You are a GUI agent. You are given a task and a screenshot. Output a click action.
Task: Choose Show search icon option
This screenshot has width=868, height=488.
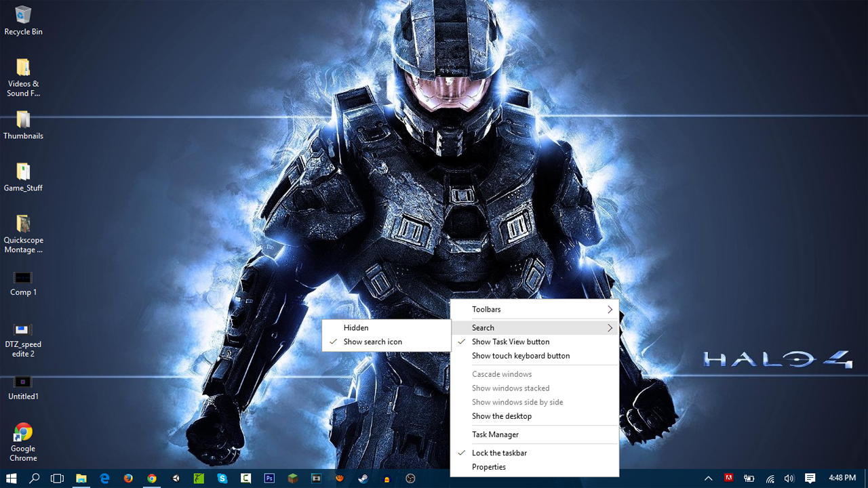(x=387, y=342)
